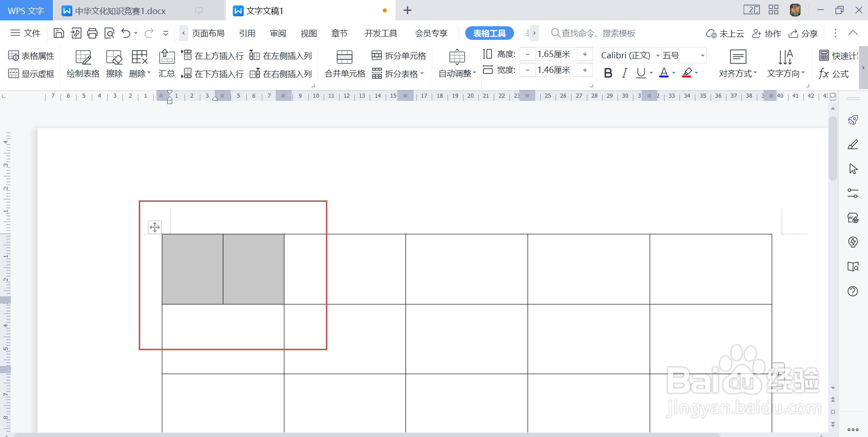Switch to 会员专享 member tab
868x437 pixels.
point(431,33)
